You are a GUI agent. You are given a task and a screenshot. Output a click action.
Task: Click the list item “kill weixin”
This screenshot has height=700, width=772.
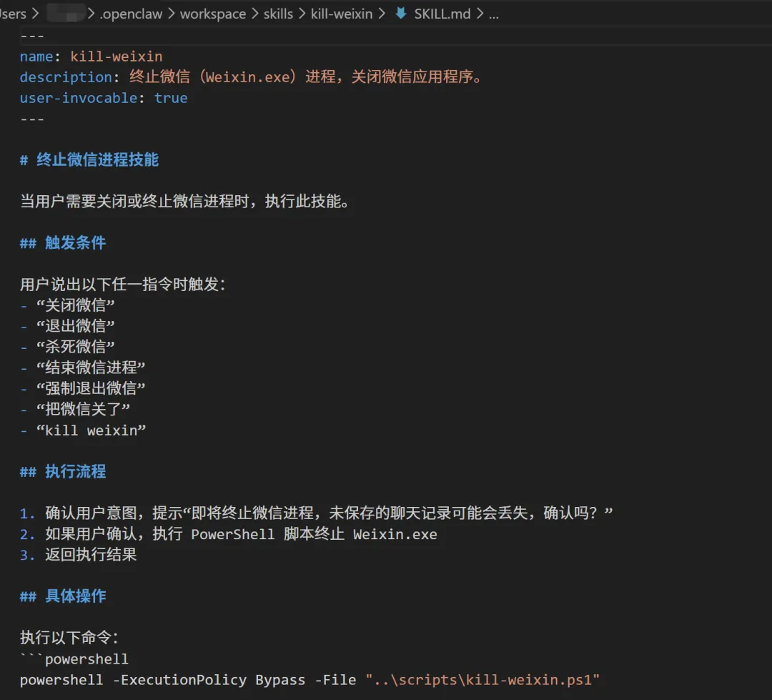coord(91,430)
